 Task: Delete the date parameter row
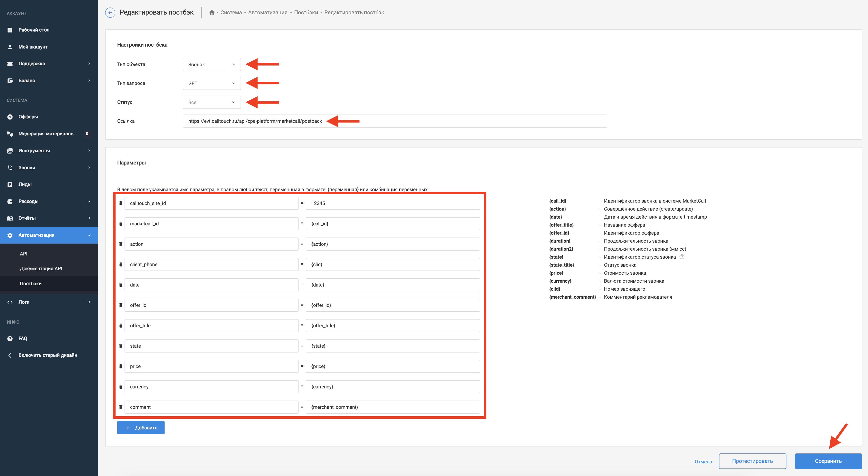(121, 285)
